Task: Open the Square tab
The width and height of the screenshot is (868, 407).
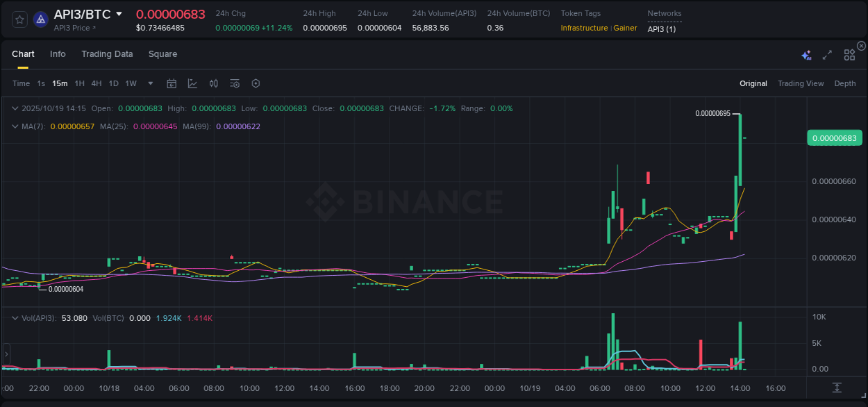Action: click(162, 53)
